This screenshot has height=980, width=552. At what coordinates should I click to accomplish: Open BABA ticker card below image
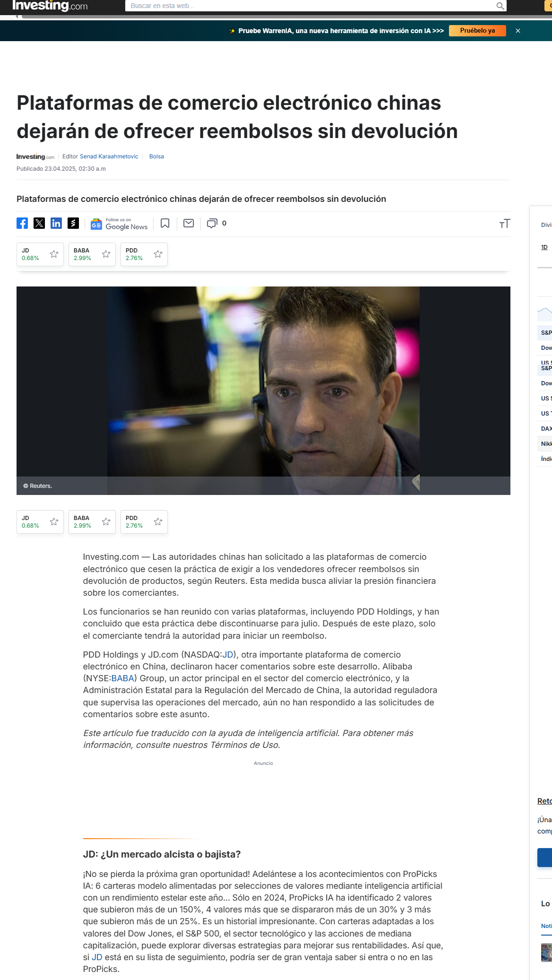(83, 522)
